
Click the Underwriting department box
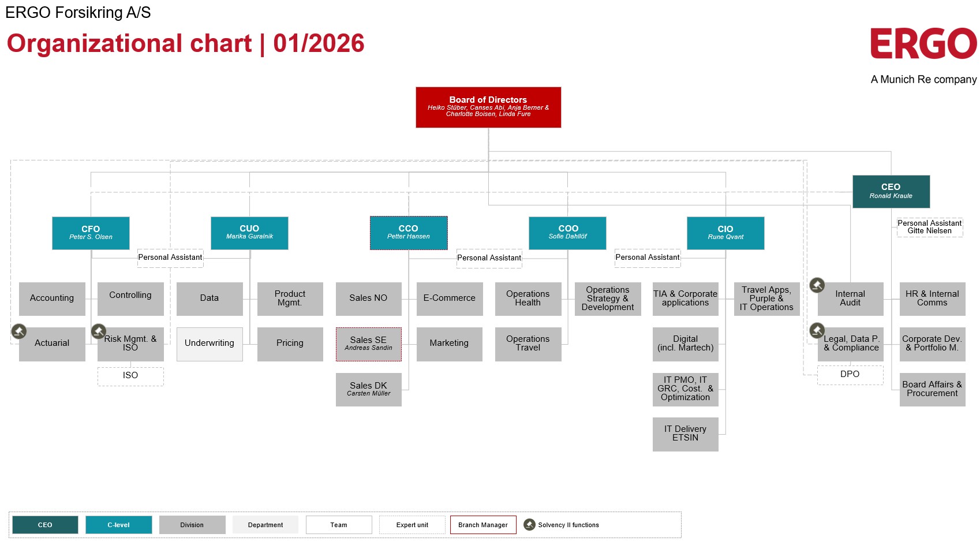pos(210,344)
